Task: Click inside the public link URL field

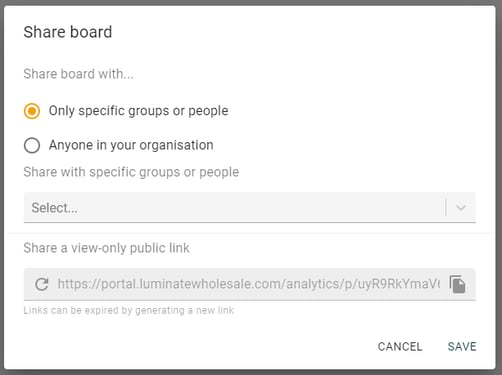Action: [250, 284]
